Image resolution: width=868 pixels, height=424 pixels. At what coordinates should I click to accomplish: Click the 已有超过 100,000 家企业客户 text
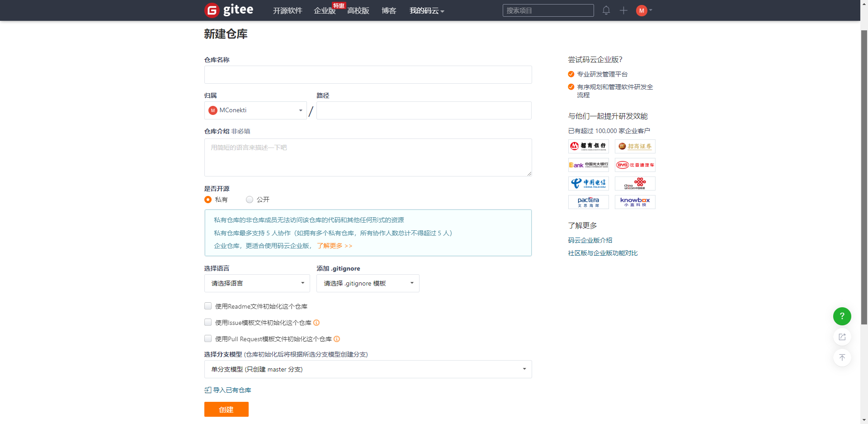click(x=609, y=131)
